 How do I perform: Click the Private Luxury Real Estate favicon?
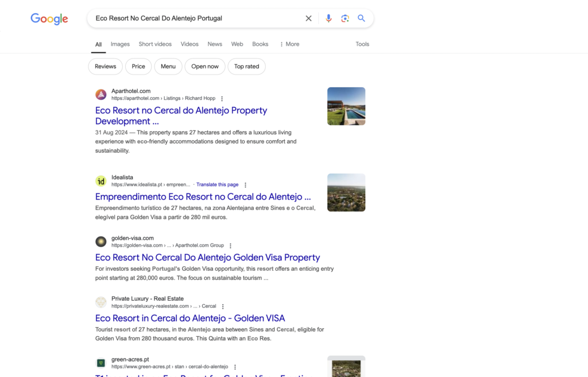coord(101,302)
